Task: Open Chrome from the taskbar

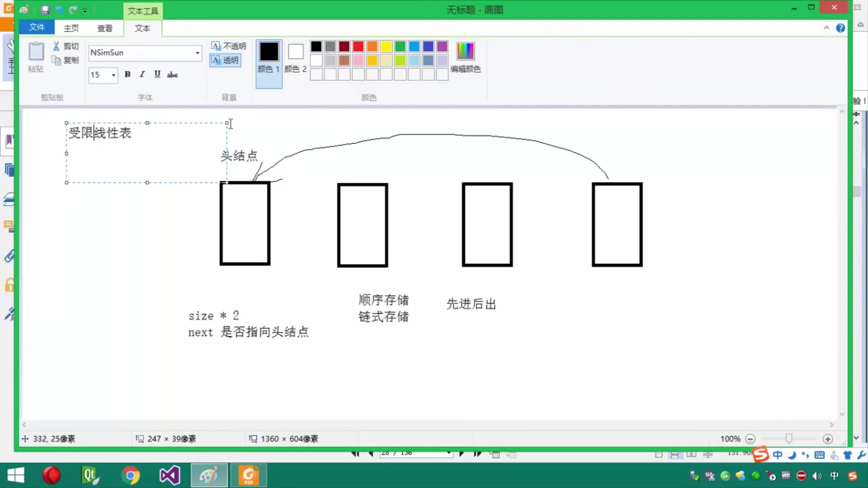Action: [131, 475]
